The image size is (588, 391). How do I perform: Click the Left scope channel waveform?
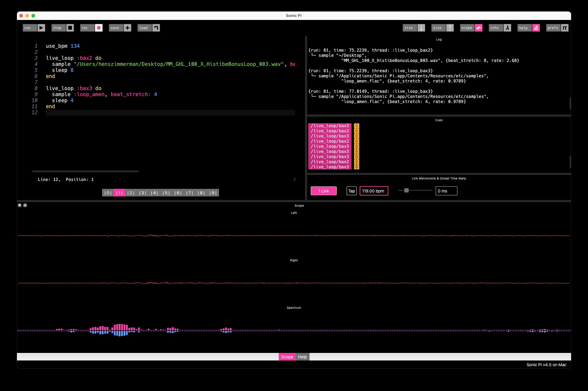point(294,236)
